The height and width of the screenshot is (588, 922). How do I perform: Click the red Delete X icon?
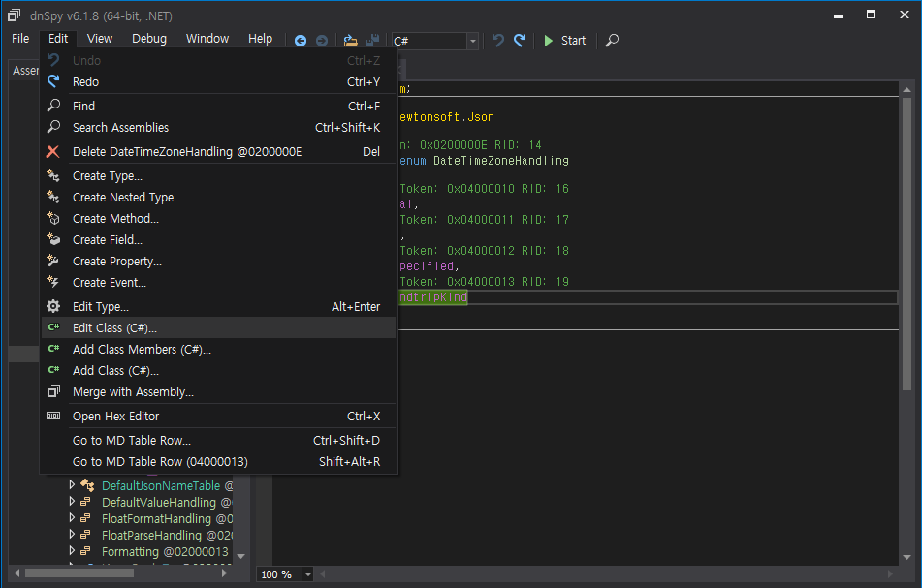click(53, 151)
